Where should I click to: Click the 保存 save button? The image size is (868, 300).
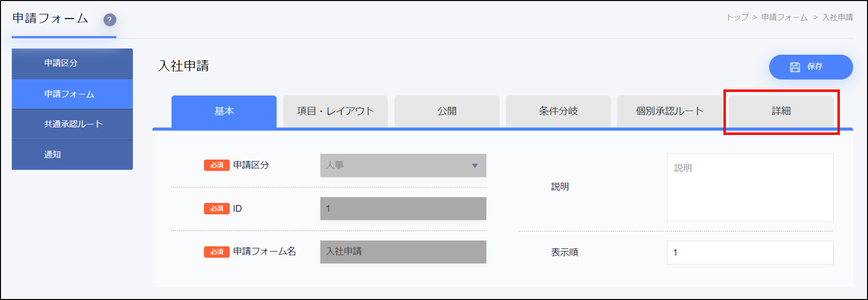click(811, 67)
